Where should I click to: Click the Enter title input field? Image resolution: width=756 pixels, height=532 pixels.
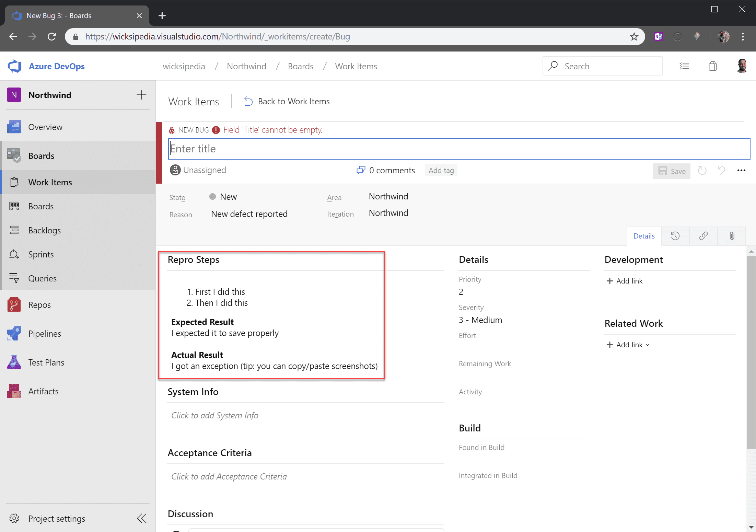pyautogui.click(x=458, y=149)
